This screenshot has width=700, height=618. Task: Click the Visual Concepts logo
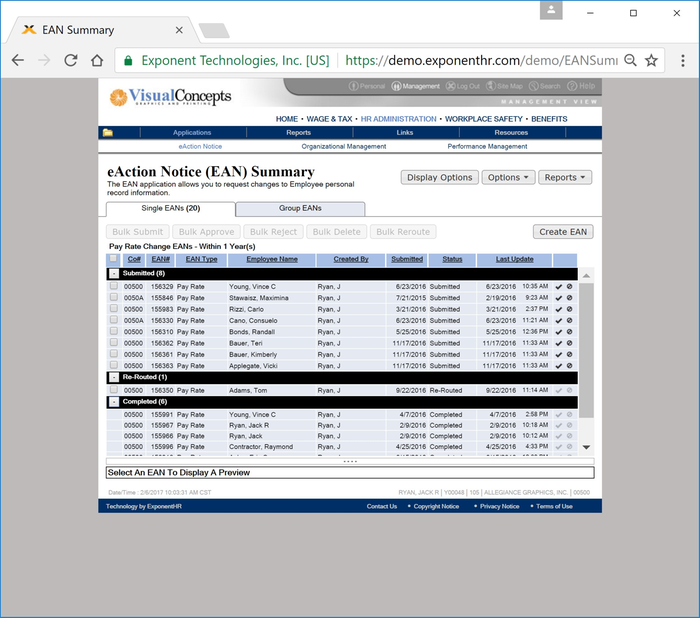coord(171,97)
